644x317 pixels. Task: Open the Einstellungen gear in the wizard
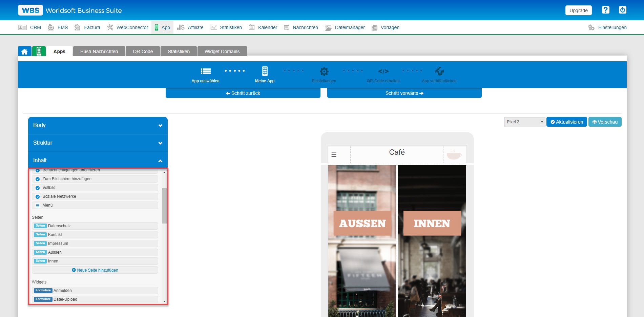pos(324,71)
